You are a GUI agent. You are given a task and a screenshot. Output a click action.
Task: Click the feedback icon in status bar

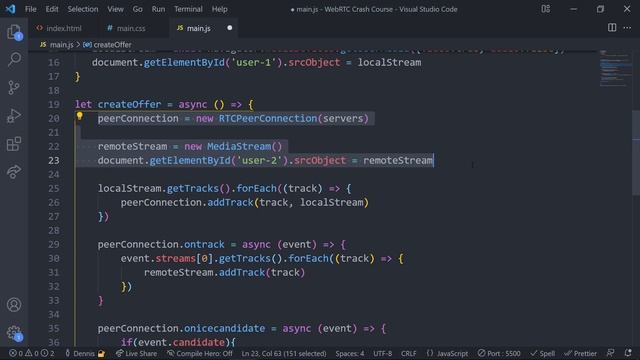click(611, 353)
